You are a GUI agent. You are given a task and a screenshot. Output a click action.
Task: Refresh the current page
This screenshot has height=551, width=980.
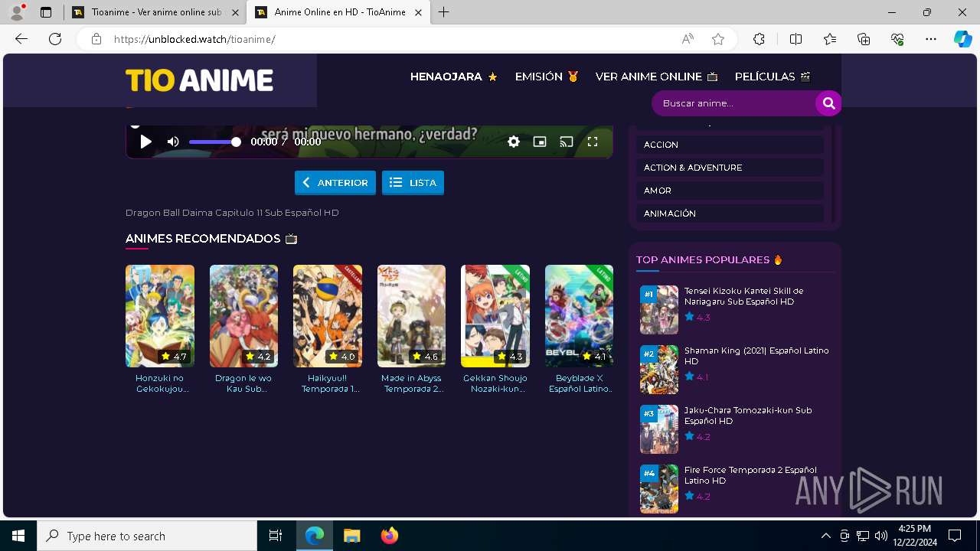point(55,39)
